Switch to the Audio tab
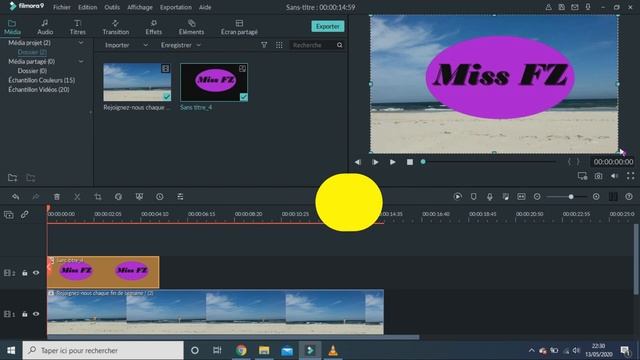This screenshot has width=640, height=360. pos(45,27)
